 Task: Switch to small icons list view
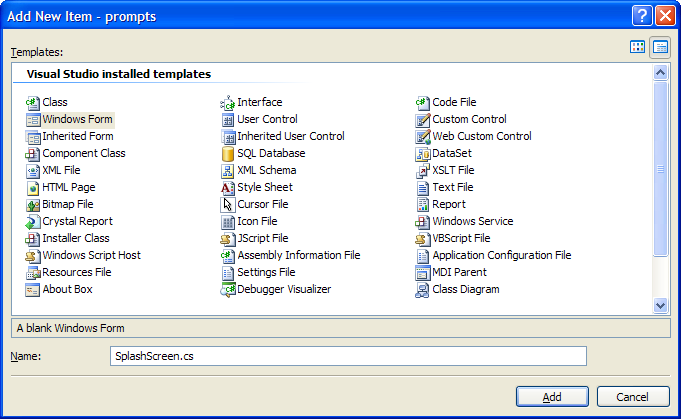(x=660, y=47)
